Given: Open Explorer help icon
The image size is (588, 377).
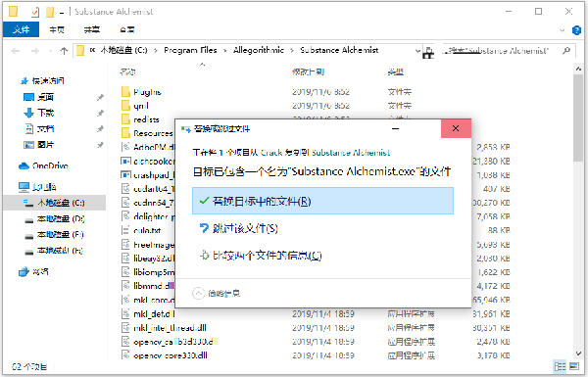Looking at the screenshot, I should 576,30.
